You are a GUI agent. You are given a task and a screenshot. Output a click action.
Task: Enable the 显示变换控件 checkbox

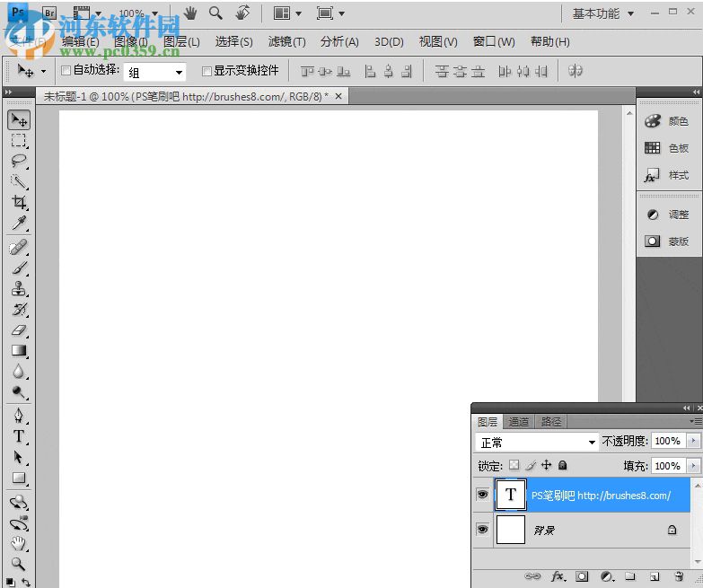pyautogui.click(x=207, y=71)
